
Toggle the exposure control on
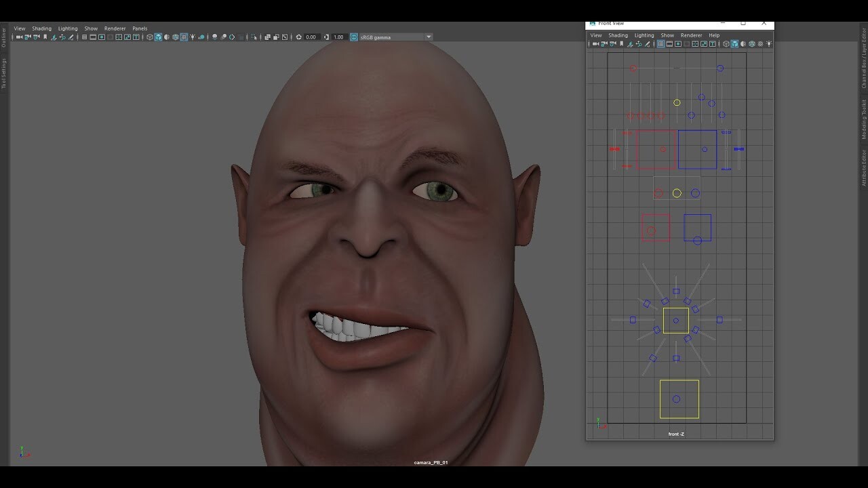[299, 37]
